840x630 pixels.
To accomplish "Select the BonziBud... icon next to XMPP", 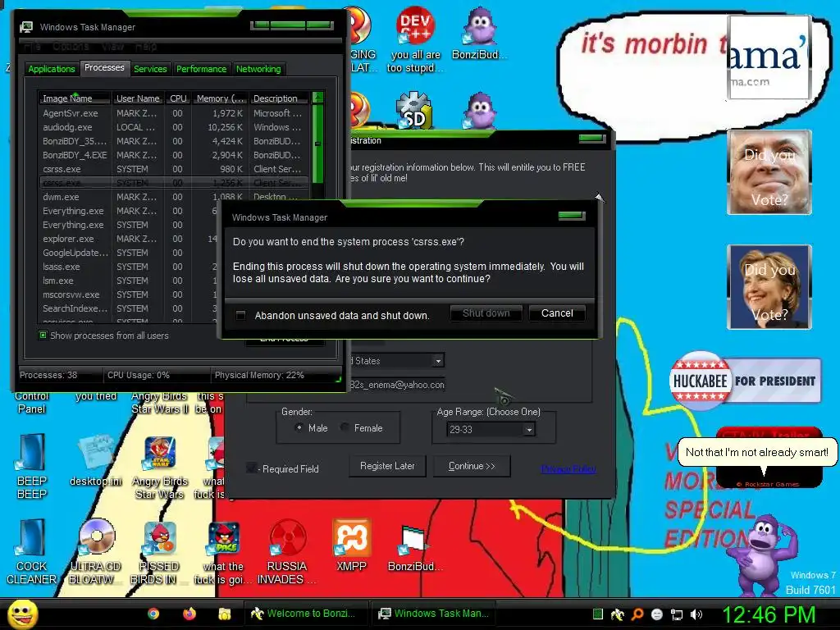I will tap(414, 547).
